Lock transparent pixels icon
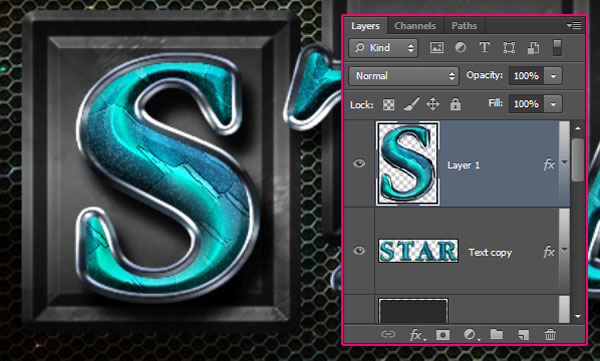600x361 pixels. [388, 105]
